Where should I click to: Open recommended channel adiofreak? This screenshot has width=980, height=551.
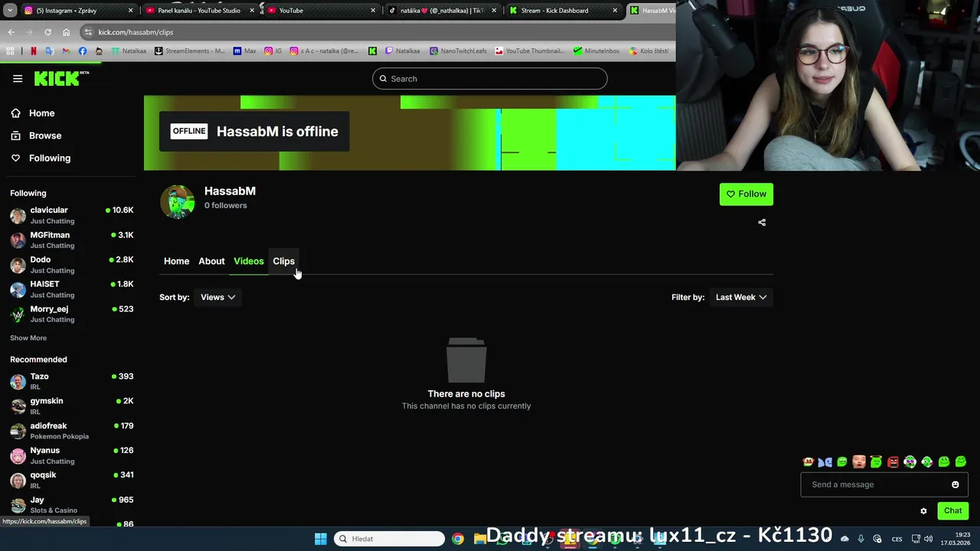[71, 431]
